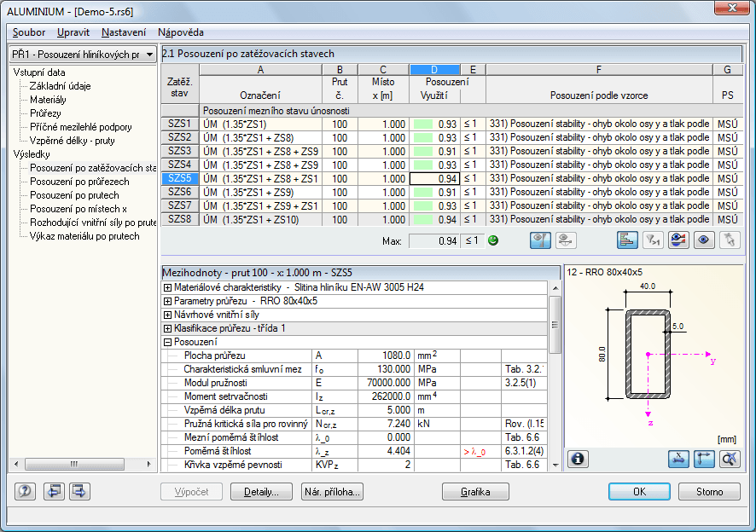Click column D header
This screenshot has height=532, width=756.
pyautogui.click(x=434, y=70)
